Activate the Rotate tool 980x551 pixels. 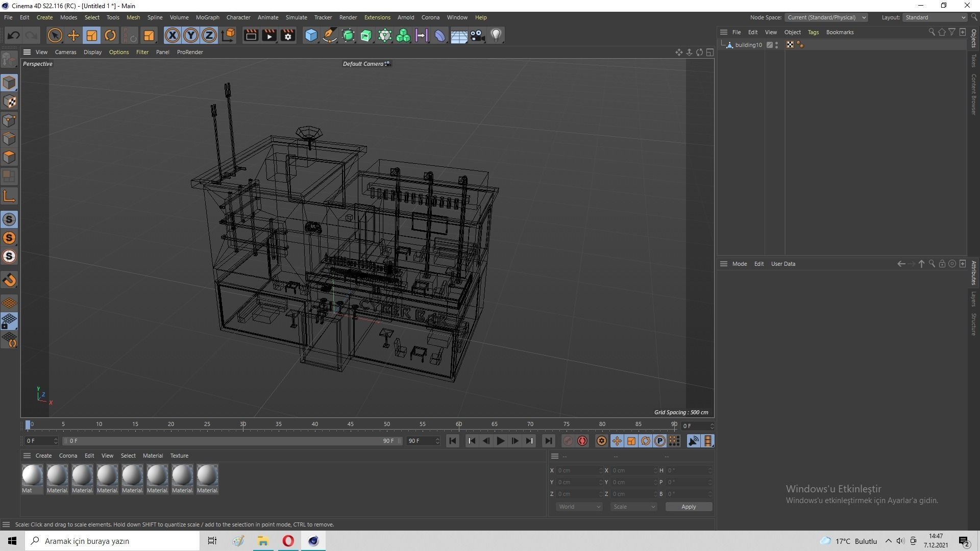(x=110, y=35)
